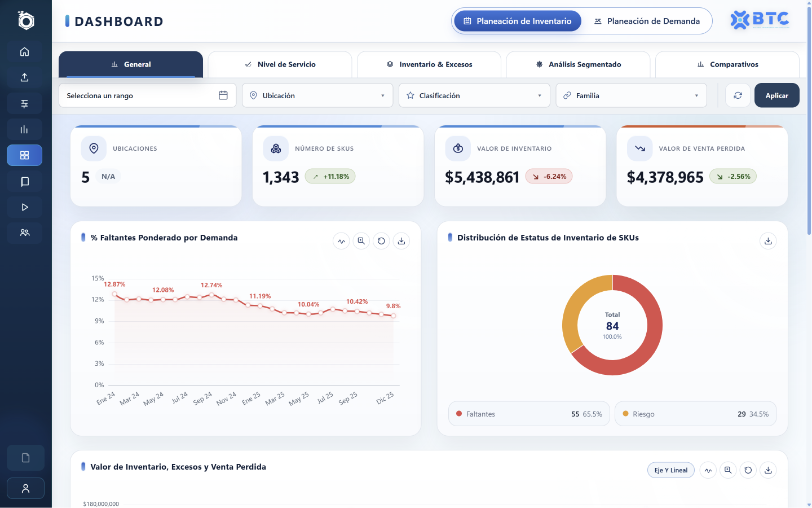The width and height of the screenshot is (812, 508).
Task: Open the bar chart icon in sidebar
Action: coord(24,129)
